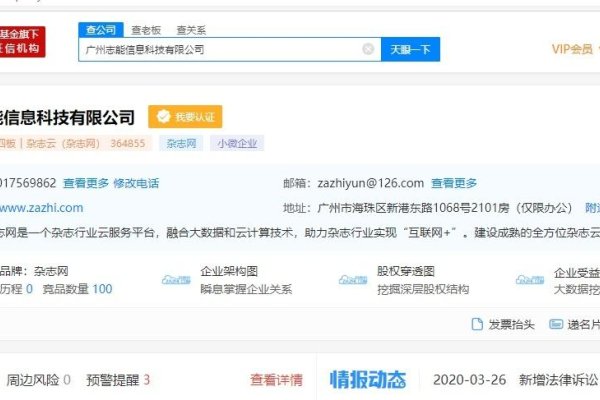
Task: Click the 品牌: 杂志网 label
Action: pos(34,271)
